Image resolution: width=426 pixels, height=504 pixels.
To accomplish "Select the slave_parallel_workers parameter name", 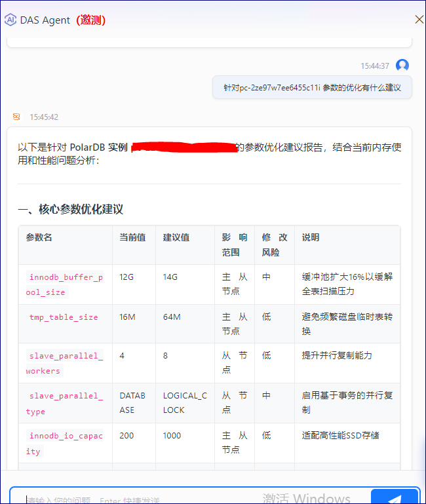I will [65, 363].
